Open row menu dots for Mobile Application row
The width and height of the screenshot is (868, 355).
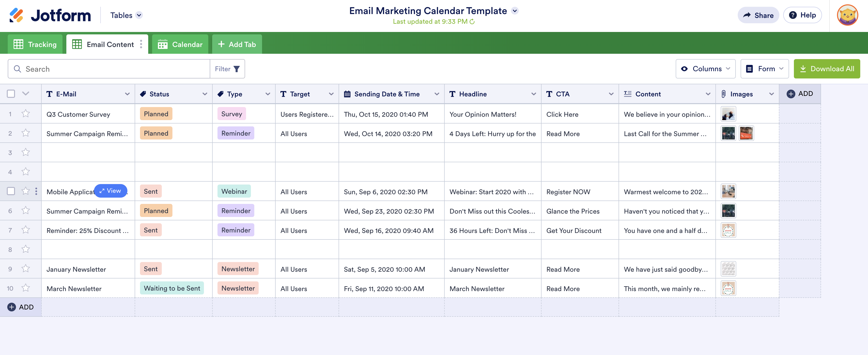pos(36,191)
